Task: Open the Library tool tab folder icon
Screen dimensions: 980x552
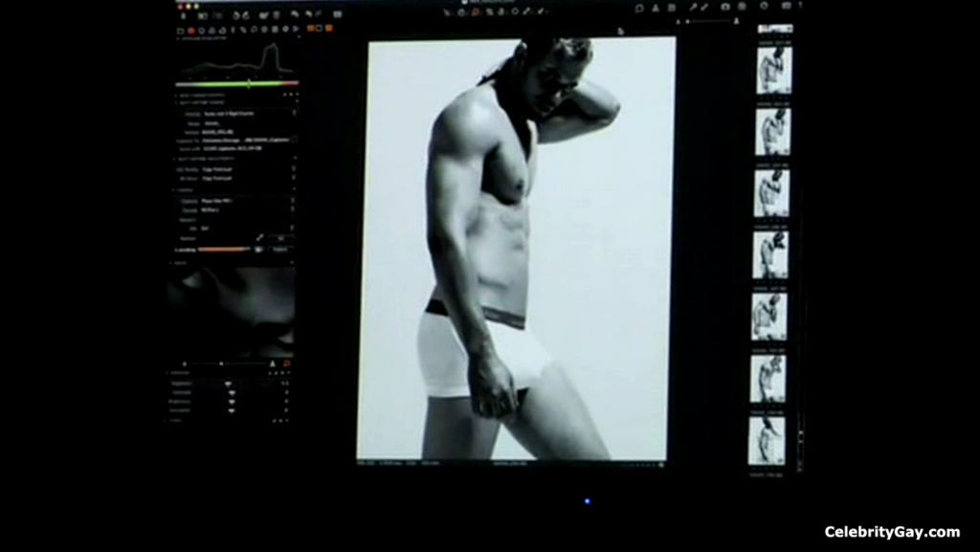Action: tap(180, 30)
